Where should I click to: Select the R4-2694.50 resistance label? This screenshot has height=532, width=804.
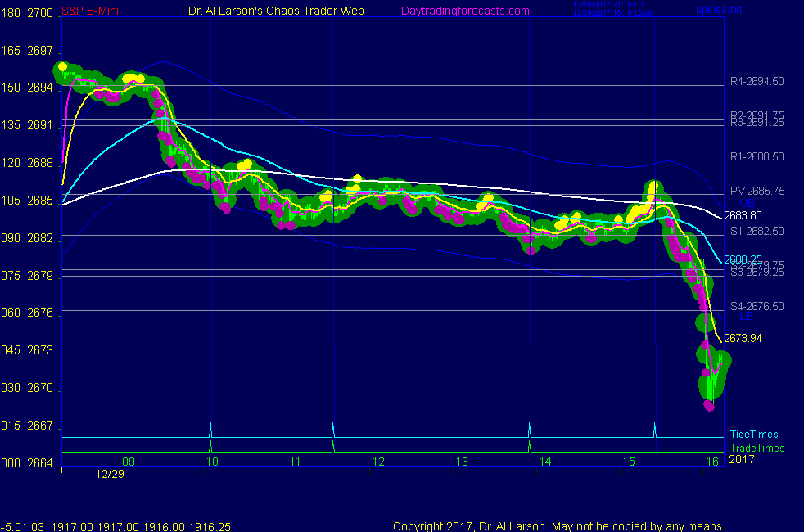pyautogui.click(x=757, y=82)
